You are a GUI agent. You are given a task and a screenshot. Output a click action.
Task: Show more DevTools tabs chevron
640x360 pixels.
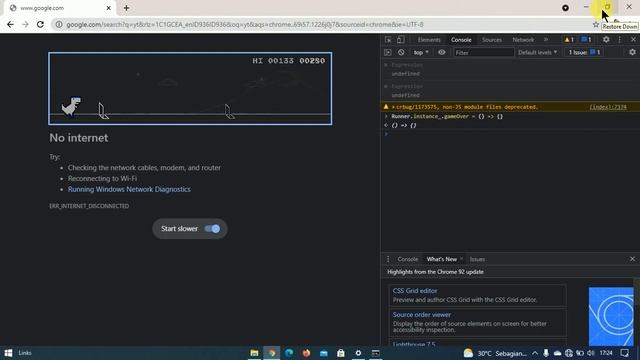coord(546,40)
